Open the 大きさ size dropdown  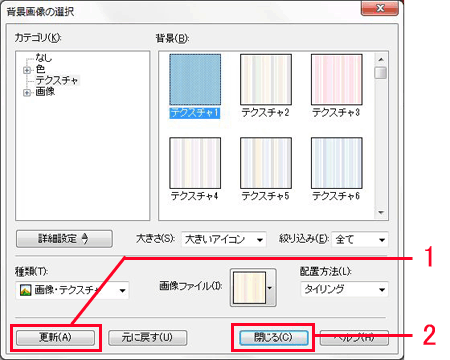coord(224,239)
